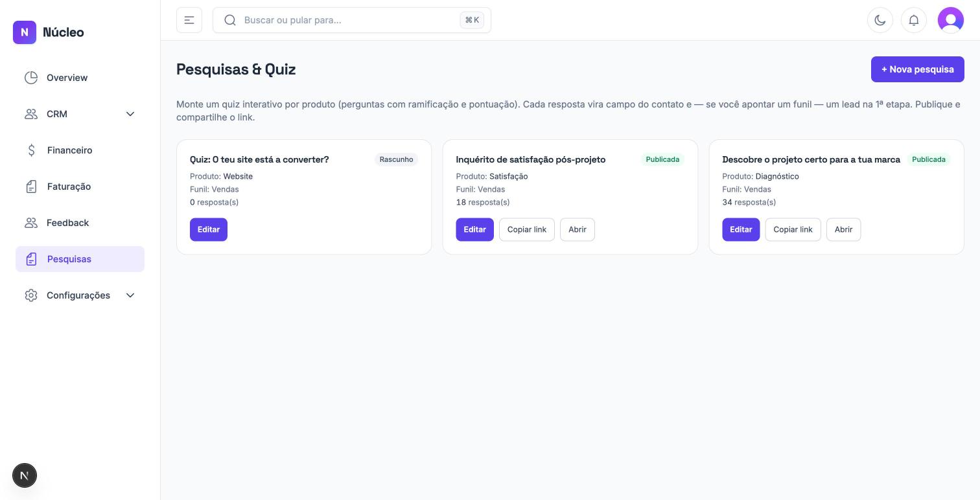
Task: Go to the Overview page
Action: [x=80, y=78]
